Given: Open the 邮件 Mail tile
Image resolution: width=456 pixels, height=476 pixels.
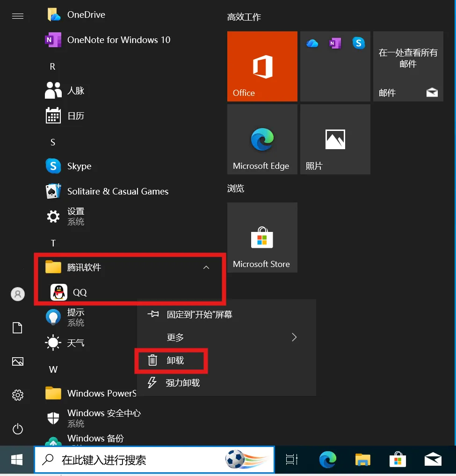Looking at the screenshot, I should [x=408, y=66].
